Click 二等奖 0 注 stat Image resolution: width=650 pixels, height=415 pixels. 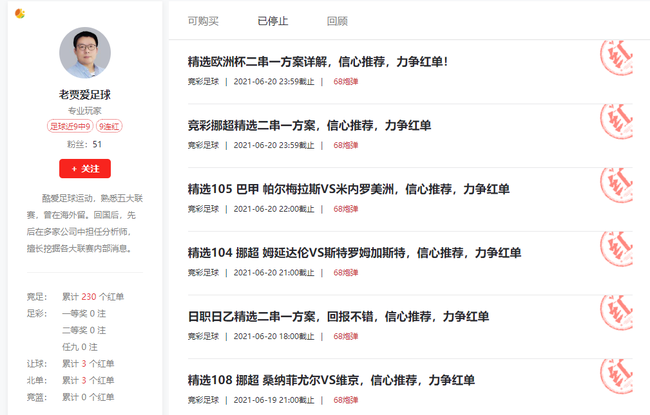coord(84,330)
